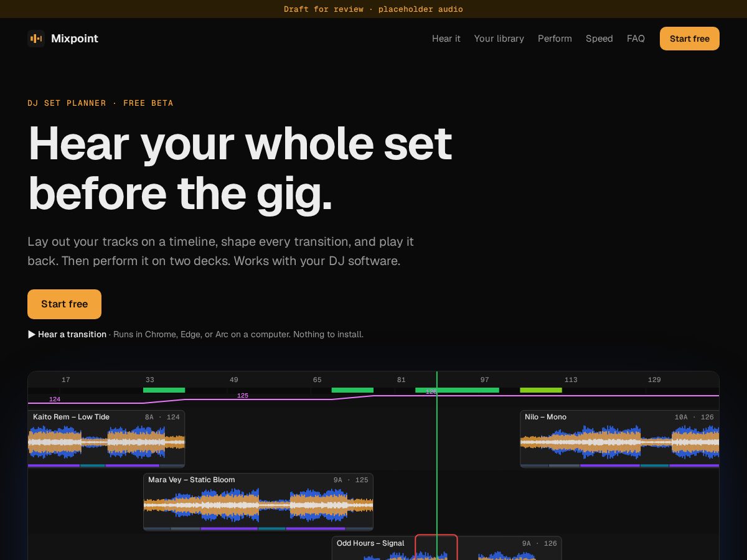Click the Nilo – Mono clip waveform
Viewport: 747px width, 560px height.
(620, 443)
